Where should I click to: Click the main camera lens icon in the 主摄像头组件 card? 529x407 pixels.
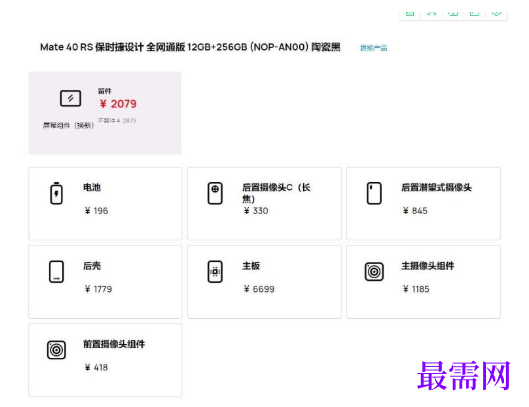(374, 272)
